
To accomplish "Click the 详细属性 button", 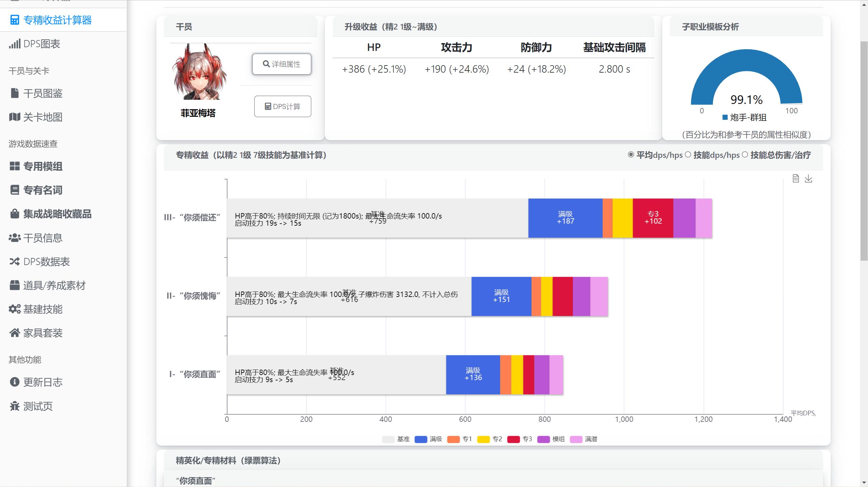I will click(x=281, y=64).
